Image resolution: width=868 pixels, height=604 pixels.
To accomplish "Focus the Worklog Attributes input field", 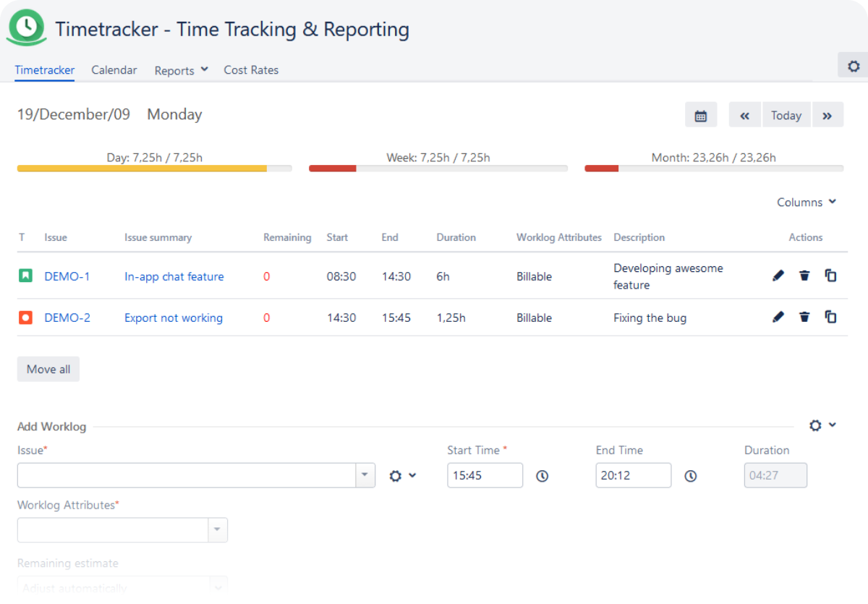I will [x=113, y=530].
